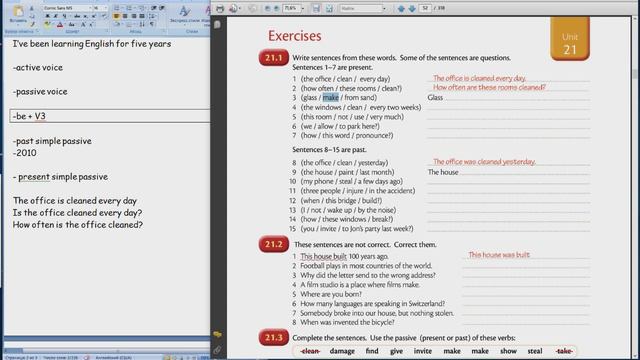Click the Change Case (Aa) button
Screen dimensions: 640x360
point(72,25)
